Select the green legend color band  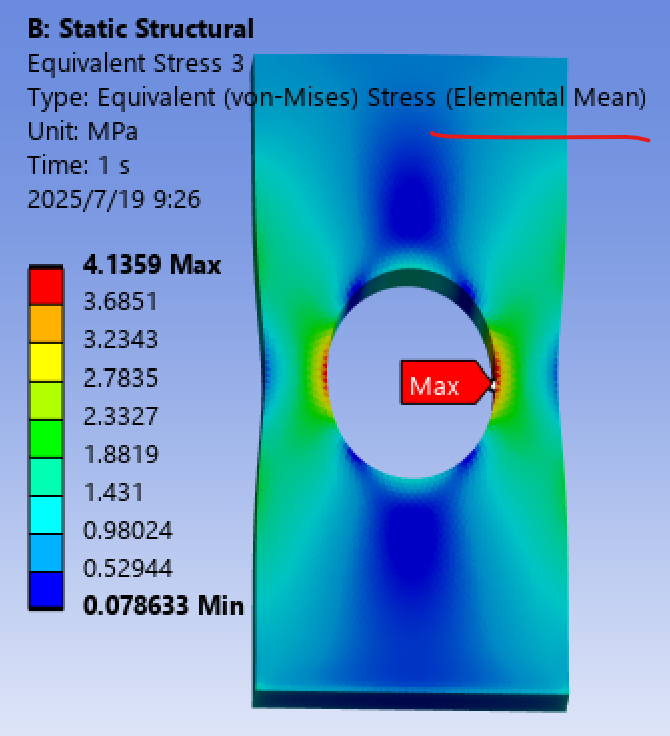(46, 439)
